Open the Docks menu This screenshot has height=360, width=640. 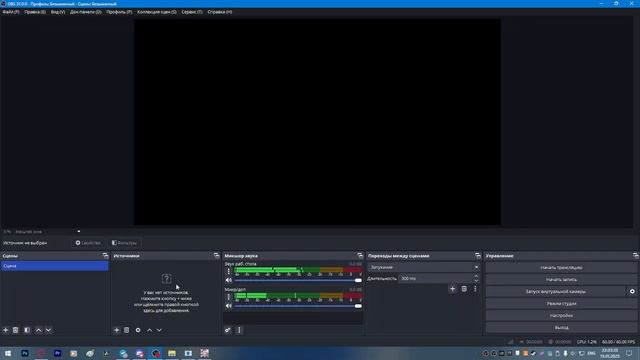click(x=85, y=12)
